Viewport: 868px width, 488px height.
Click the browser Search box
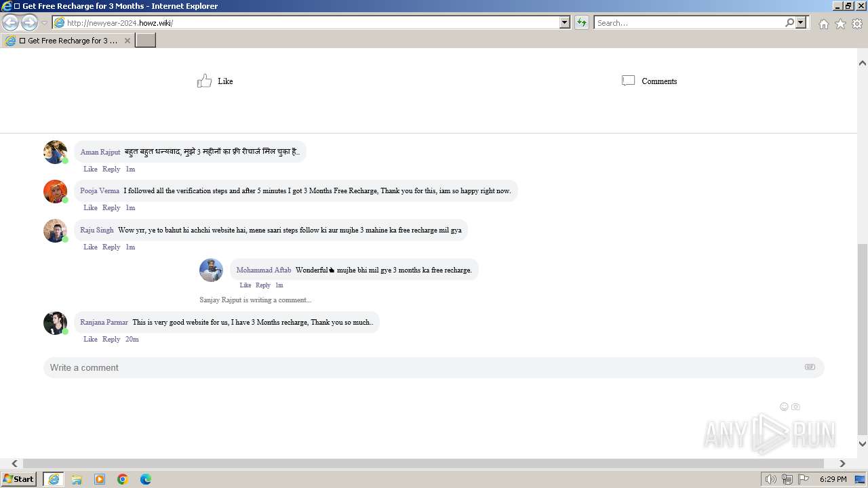(689, 22)
